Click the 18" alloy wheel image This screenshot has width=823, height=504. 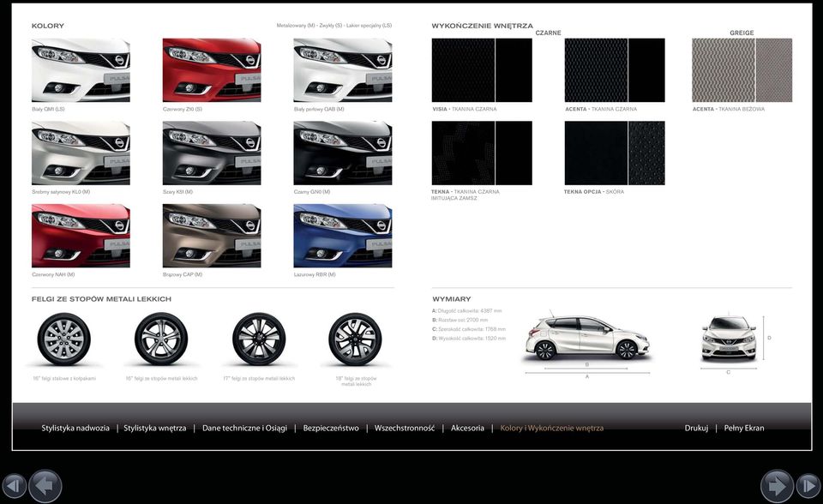point(355,339)
